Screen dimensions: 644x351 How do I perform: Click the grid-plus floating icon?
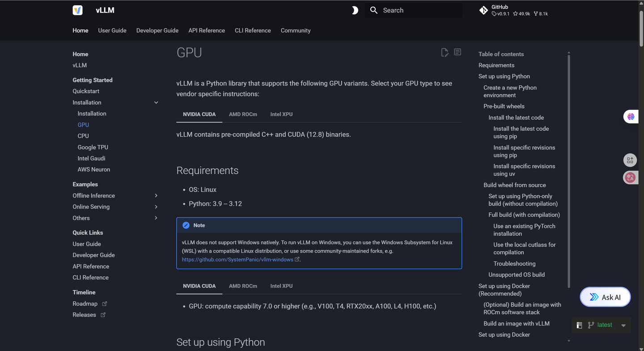[x=630, y=160]
